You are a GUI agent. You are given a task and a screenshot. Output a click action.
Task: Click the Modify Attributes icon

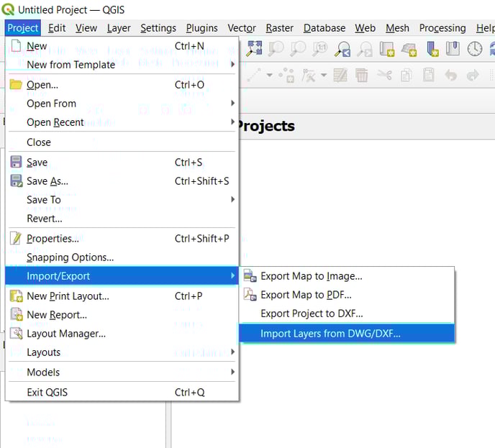coord(340,75)
